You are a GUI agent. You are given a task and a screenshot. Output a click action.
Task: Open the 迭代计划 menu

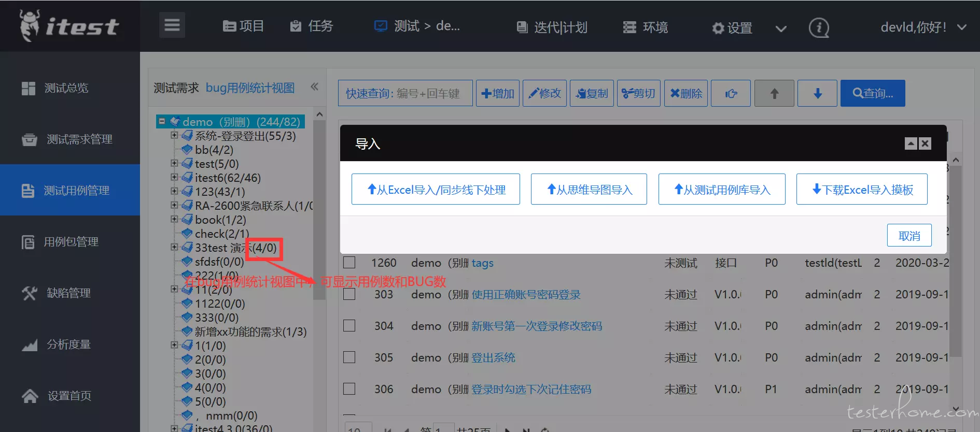552,27
